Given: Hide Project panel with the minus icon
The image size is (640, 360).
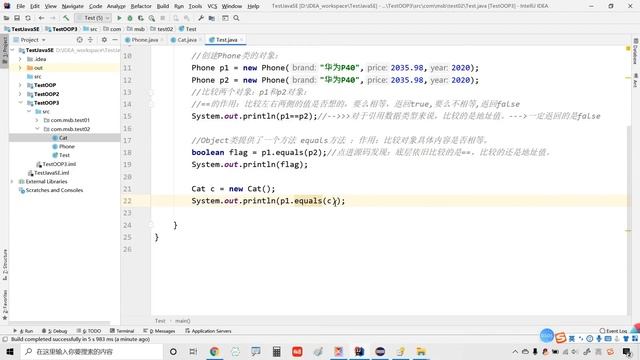Looking at the screenshot, I should [115, 40].
